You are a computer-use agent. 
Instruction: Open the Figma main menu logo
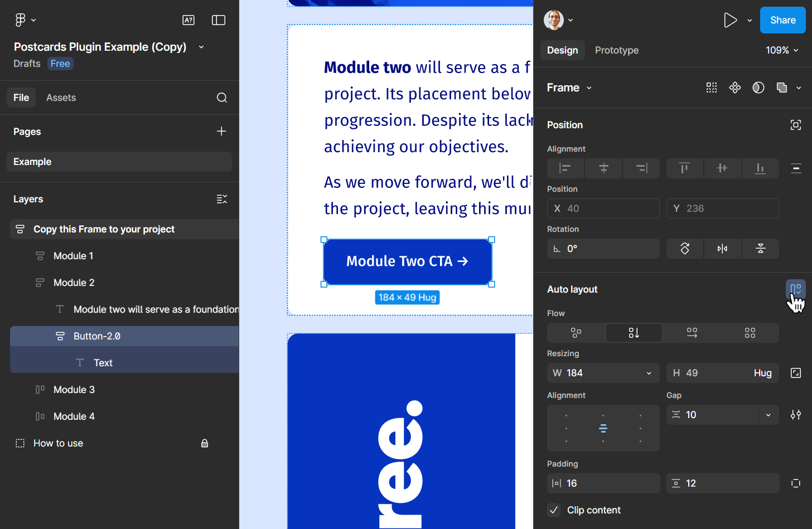(20, 20)
